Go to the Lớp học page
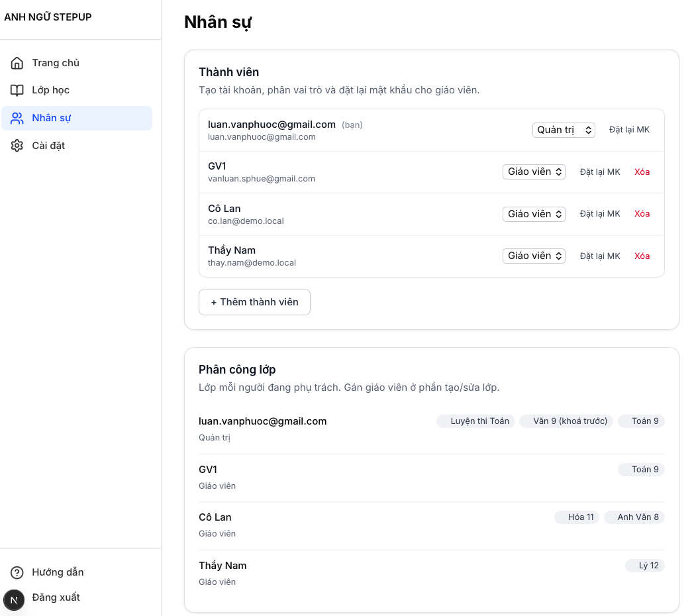 tap(77, 90)
